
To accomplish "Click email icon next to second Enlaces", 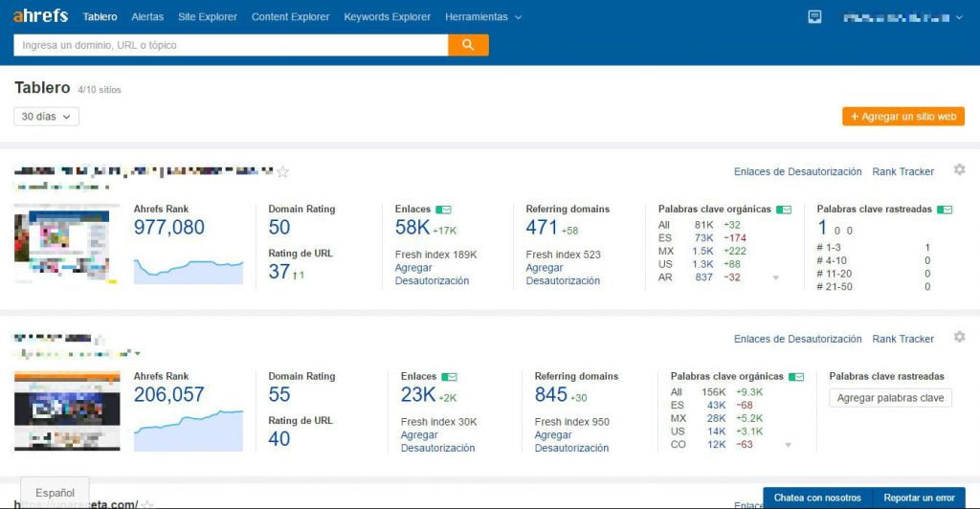I will click(x=450, y=377).
